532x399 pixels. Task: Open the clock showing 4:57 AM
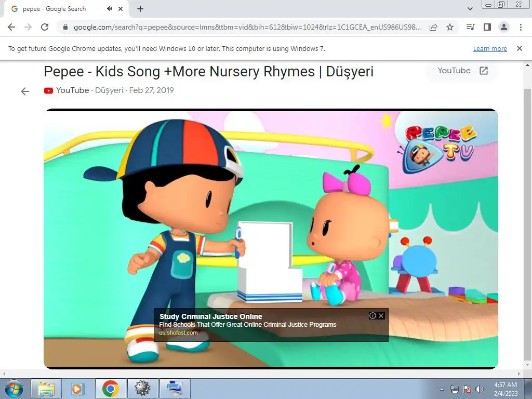(506, 389)
